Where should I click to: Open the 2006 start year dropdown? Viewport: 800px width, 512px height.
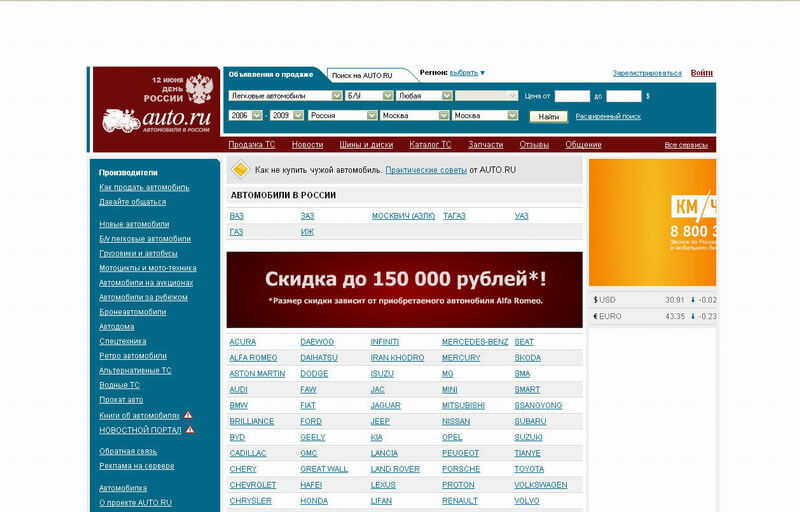[x=245, y=115]
